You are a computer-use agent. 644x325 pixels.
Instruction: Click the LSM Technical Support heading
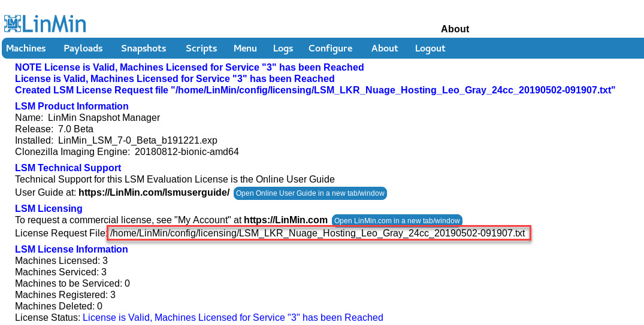(x=68, y=168)
